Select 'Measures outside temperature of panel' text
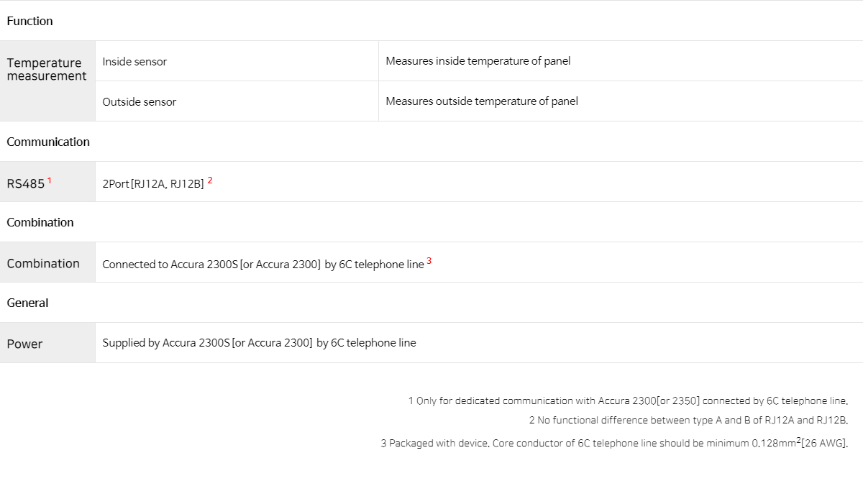Screen dimensions: 863x504 click(x=481, y=101)
